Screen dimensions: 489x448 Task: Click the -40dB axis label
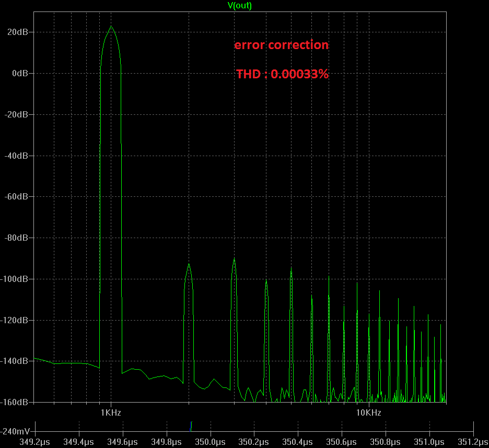(x=16, y=156)
